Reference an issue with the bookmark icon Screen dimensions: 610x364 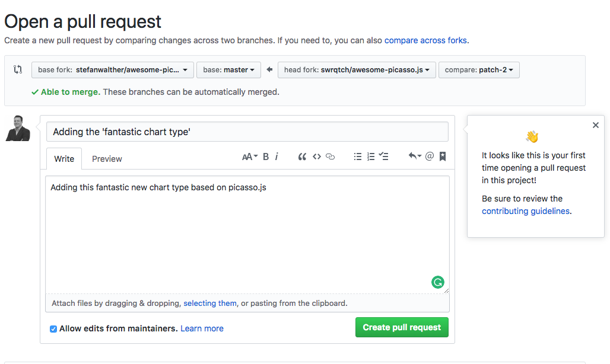click(x=443, y=156)
